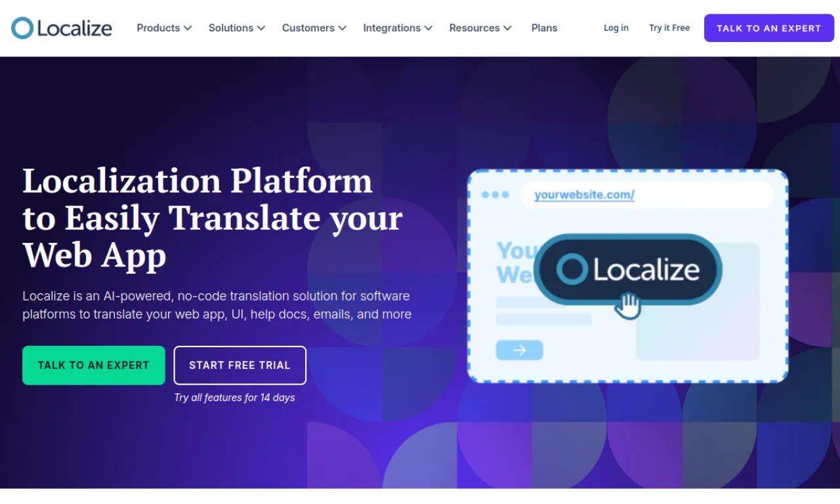Click the Localize pill badge in the illustration
The image size is (840, 504).
tap(628, 270)
